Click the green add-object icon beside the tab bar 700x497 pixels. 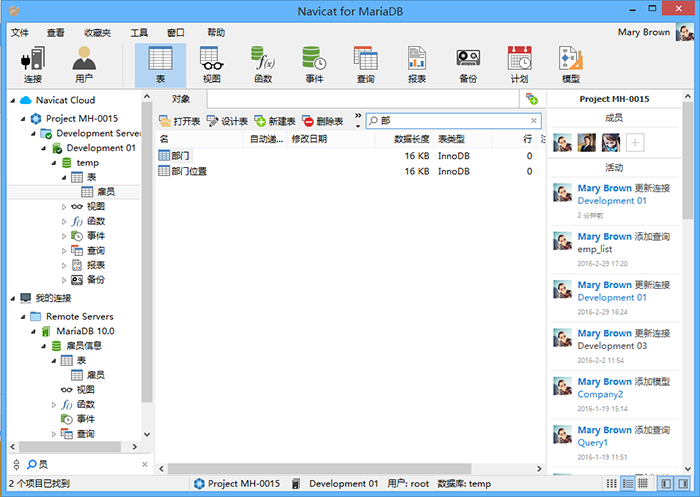click(532, 99)
